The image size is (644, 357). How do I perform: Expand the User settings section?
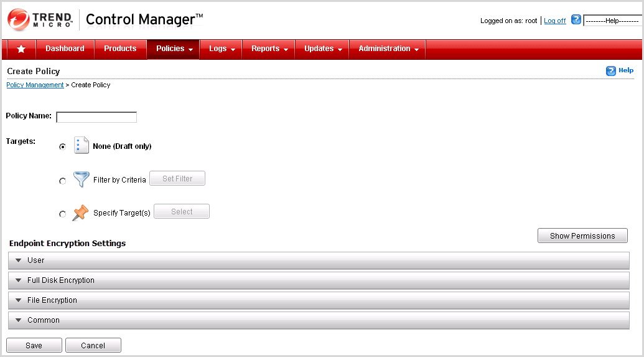[x=319, y=260]
